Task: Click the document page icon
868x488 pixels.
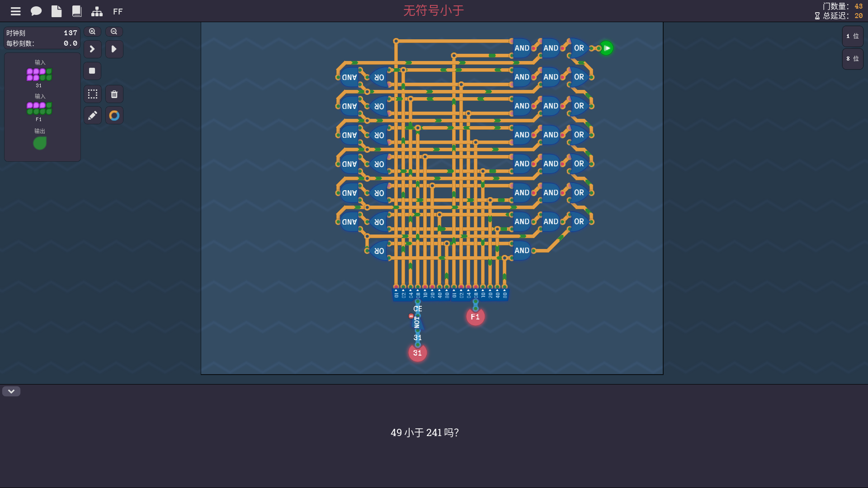Action: (x=57, y=11)
